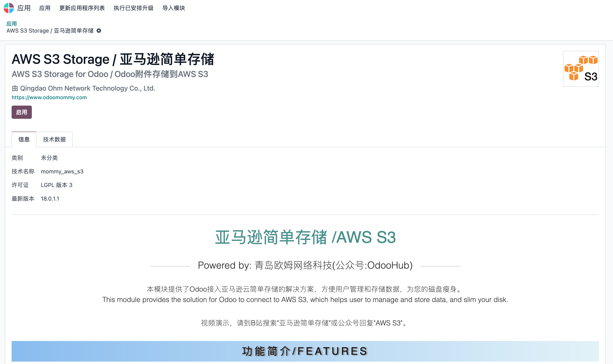Switch to the 技术数据 tab
Image resolution: width=613 pixels, height=364 pixels.
[54, 139]
